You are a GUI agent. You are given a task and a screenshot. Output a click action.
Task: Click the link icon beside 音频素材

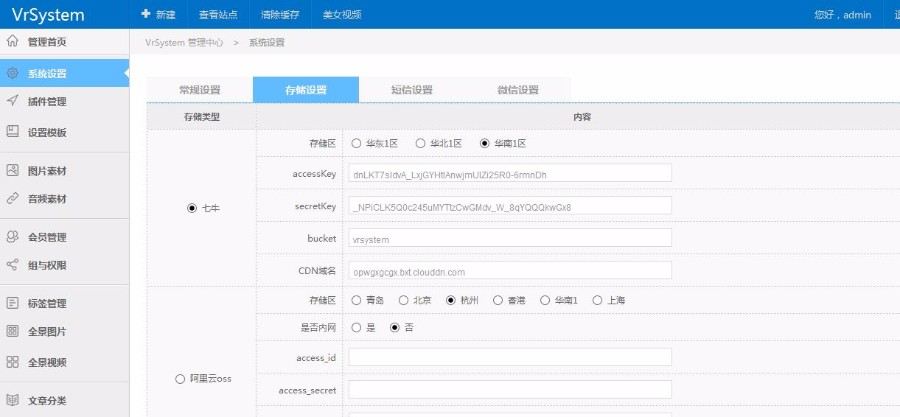pyautogui.click(x=12, y=198)
